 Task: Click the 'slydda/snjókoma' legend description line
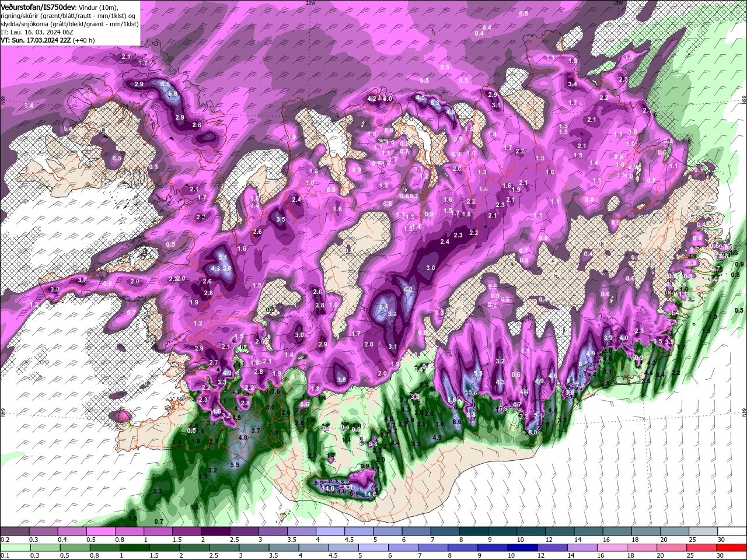click(70, 24)
